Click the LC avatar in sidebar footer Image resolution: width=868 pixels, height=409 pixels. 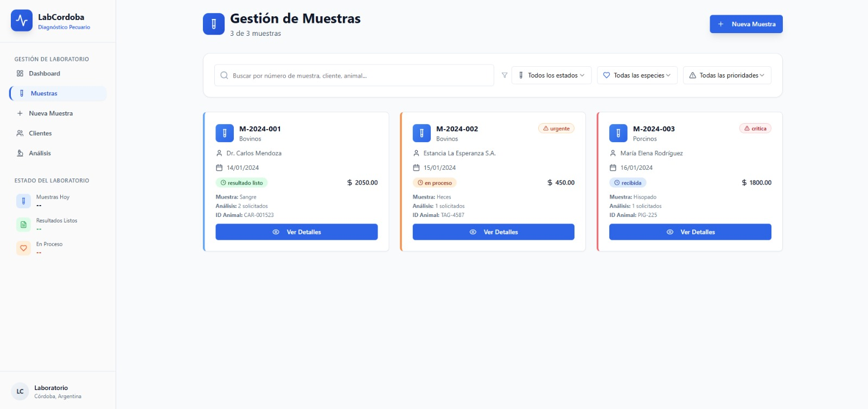pos(20,391)
